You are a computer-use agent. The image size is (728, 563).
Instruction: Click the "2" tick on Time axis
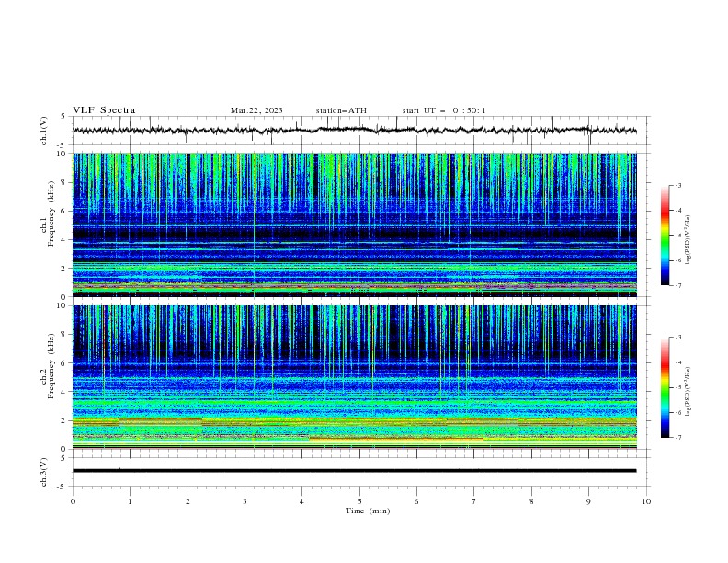(x=188, y=501)
